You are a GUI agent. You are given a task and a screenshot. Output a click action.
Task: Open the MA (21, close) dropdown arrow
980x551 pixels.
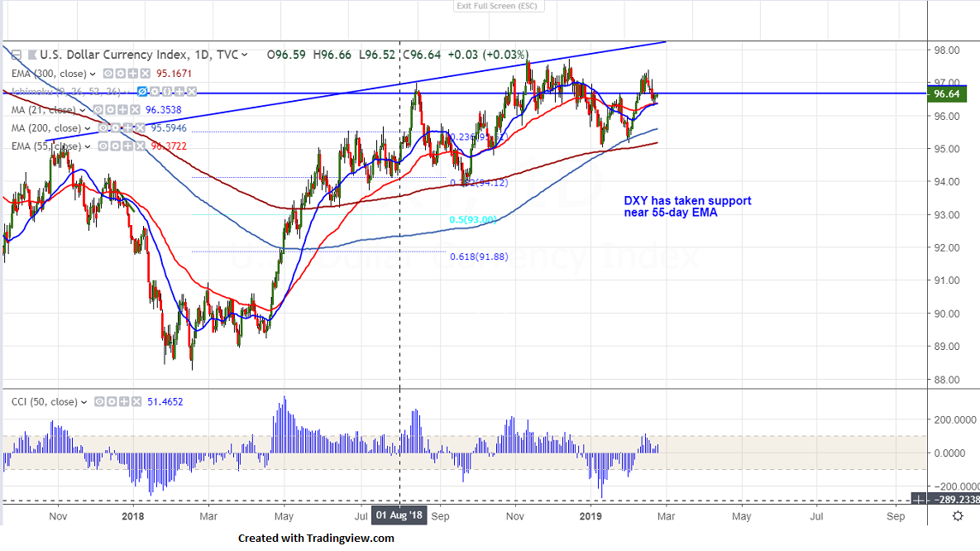[x=82, y=110]
